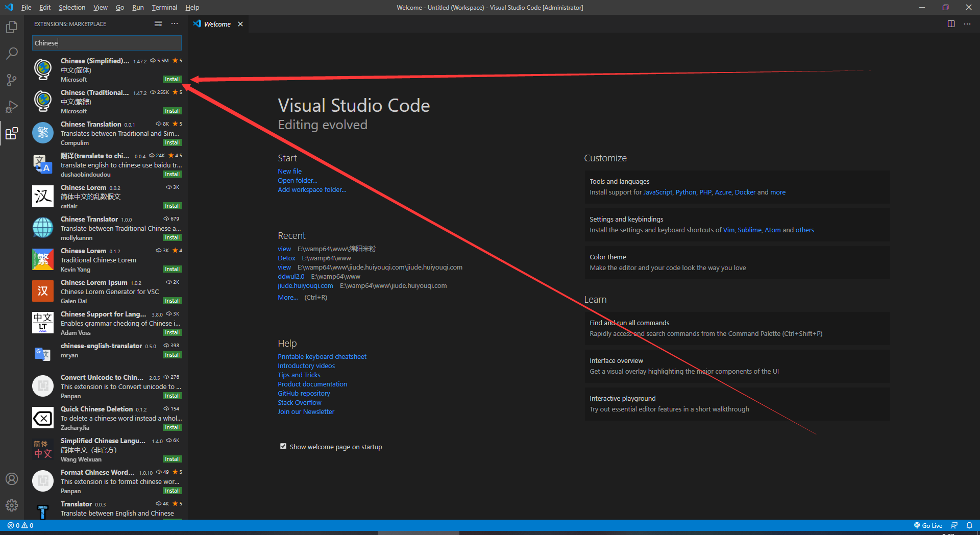This screenshot has height=535, width=980.
Task: Click the Open folder link
Action: 298,180
